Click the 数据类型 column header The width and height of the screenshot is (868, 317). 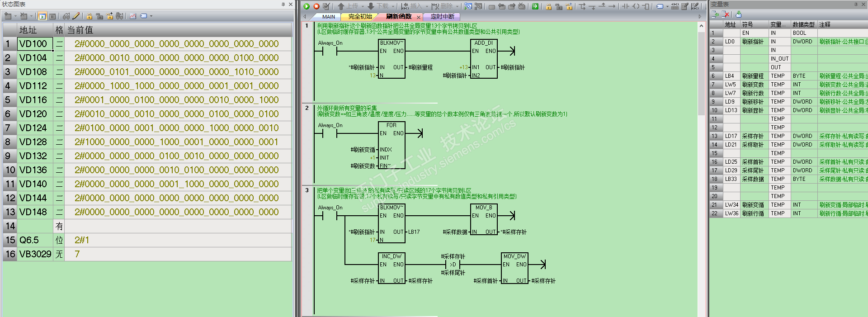(803, 24)
